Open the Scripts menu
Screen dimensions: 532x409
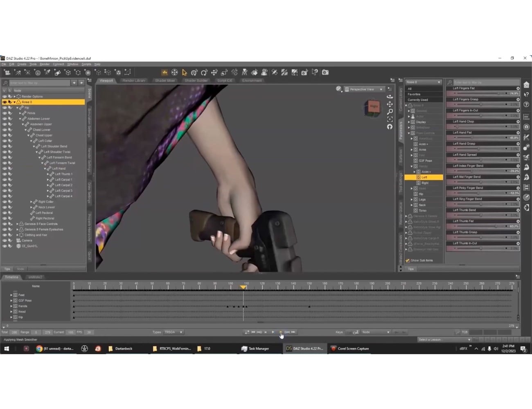click(x=86, y=64)
